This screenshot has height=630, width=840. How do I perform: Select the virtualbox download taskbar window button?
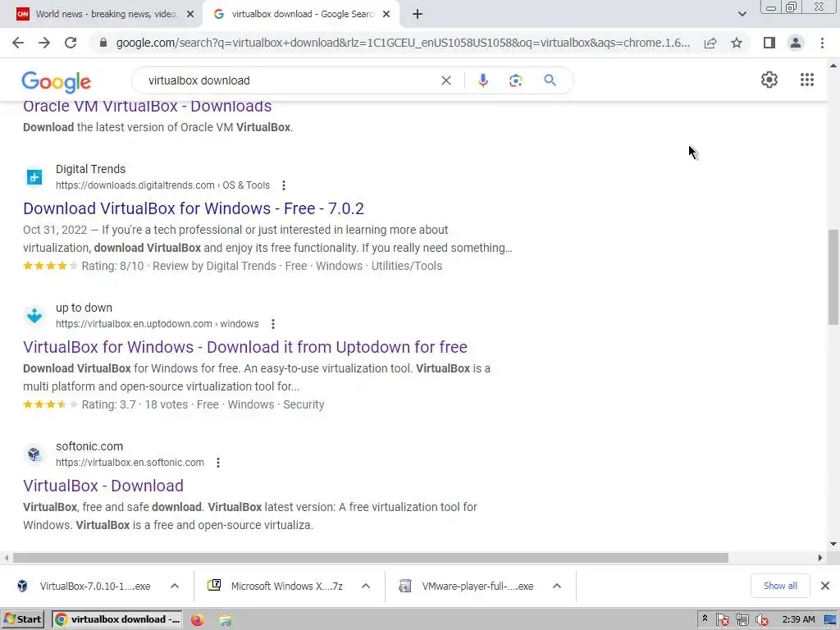tap(117, 619)
